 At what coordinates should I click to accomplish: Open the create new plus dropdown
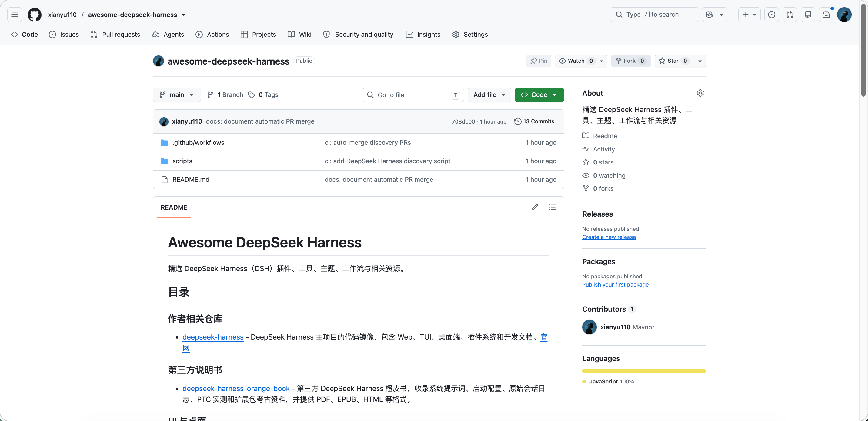coord(749,15)
